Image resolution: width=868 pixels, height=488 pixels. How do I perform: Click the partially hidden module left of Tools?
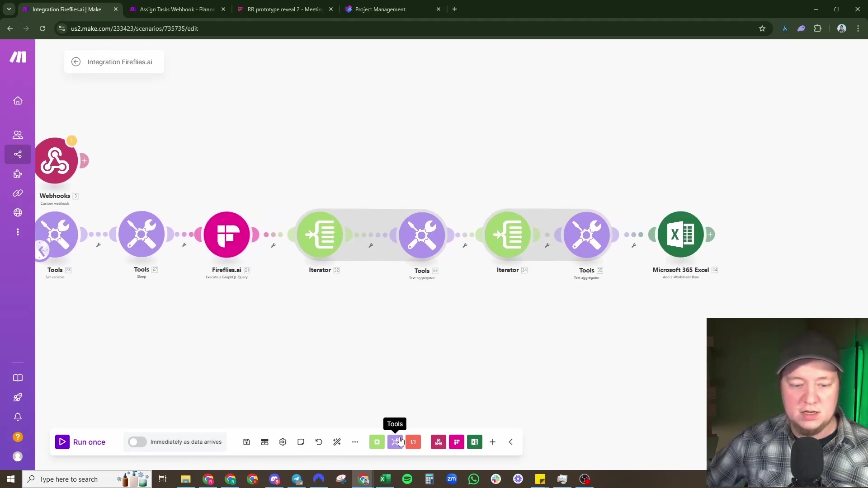[42, 250]
